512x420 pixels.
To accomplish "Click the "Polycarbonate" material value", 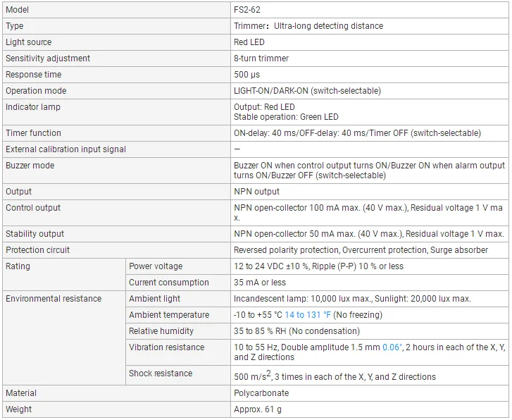I will pyautogui.click(x=261, y=393).
